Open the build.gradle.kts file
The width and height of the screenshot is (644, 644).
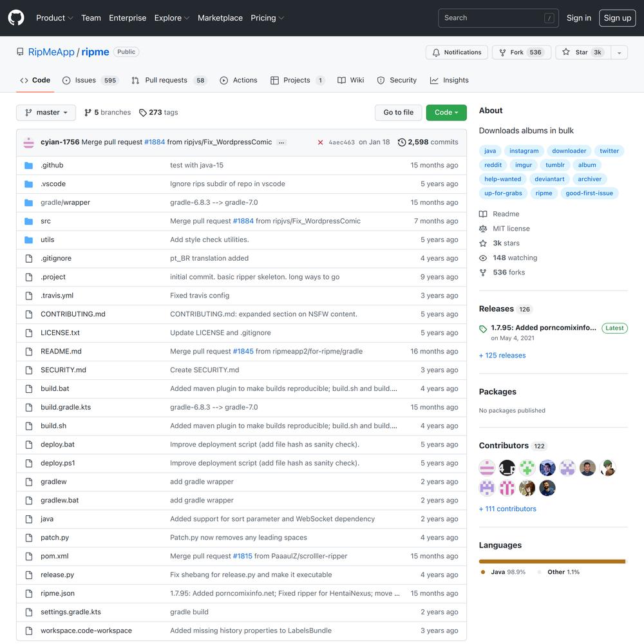point(66,408)
